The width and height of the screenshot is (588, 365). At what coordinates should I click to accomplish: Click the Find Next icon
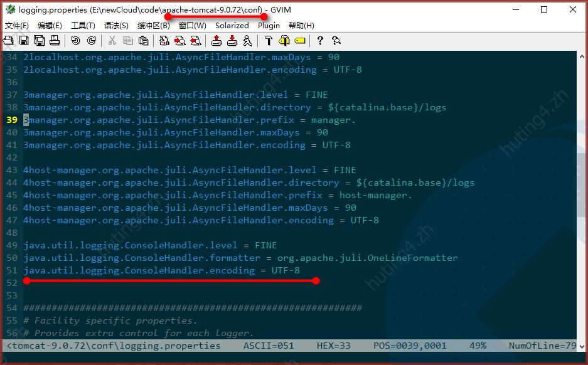click(x=179, y=41)
